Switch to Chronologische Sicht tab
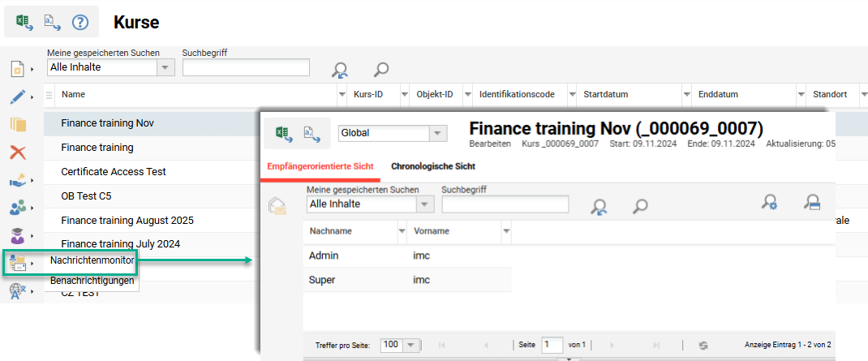868x361 pixels. click(x=432, y=166)
